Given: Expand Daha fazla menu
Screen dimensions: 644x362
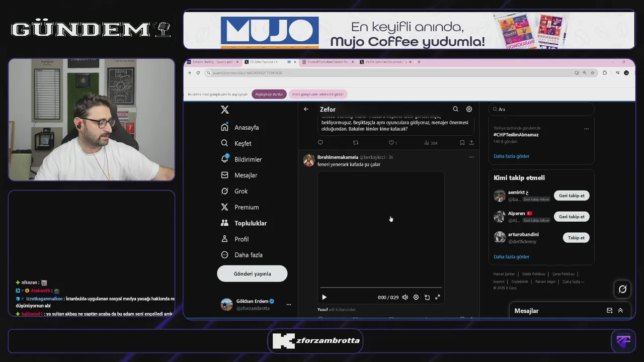Looking at the screenshot, I should pyautogui.click(x=242, y=255).
